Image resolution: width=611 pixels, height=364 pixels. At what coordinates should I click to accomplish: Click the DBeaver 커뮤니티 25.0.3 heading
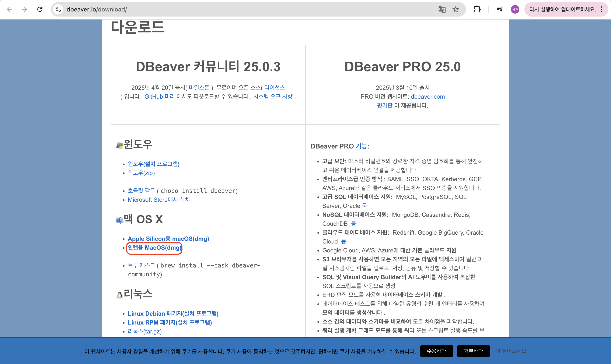(208, 67)
